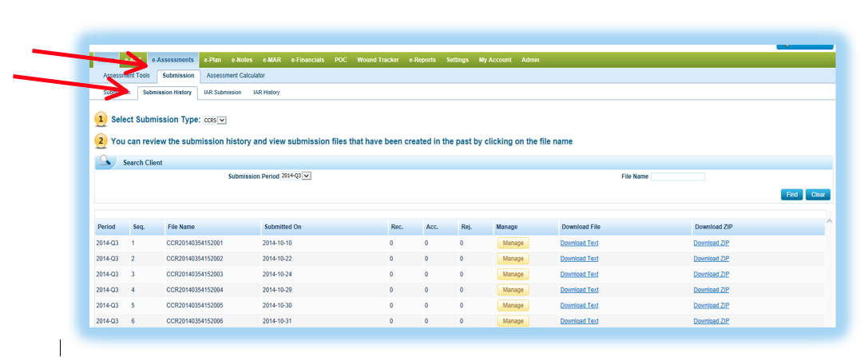Click the step 1 number badge

(101, 120)
